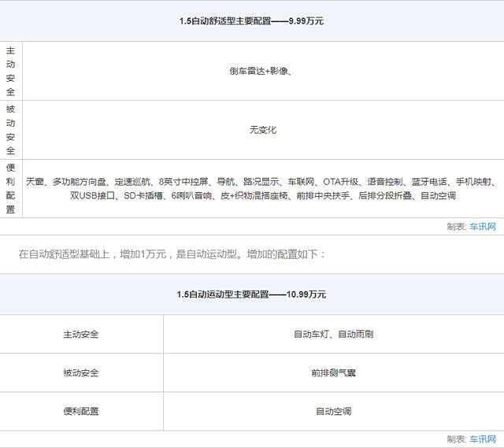Click the 1.5自动运动型主要配置 table header
The width and height of the screenshot is (504, 448).
(x=251, y=294)
